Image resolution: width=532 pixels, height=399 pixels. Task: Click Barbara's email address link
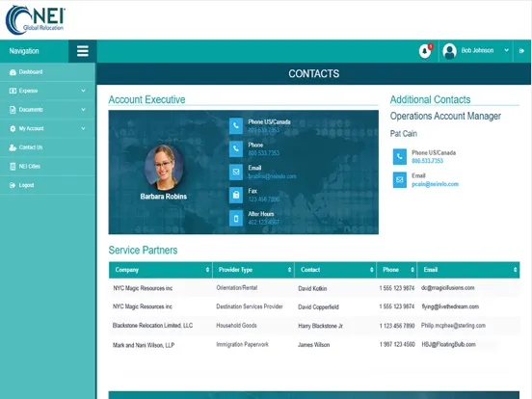click(x=272, y=176)
